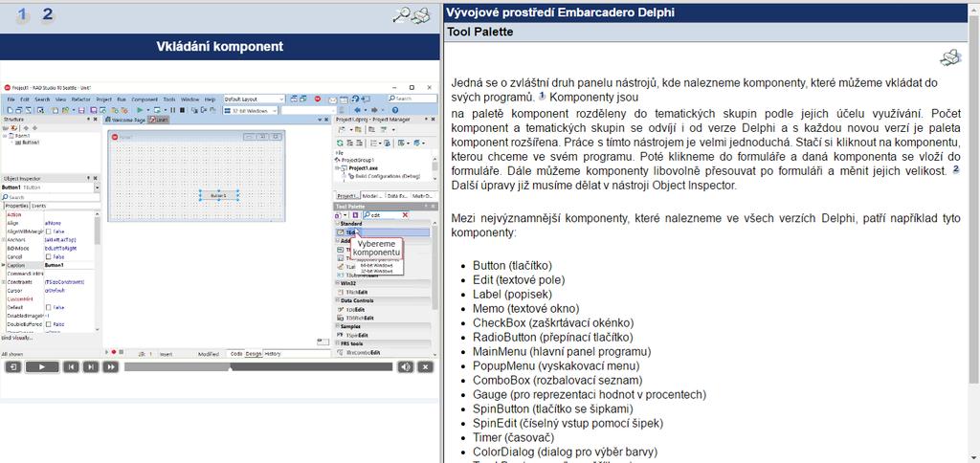The width and height of the screenshot is (980, 463).
Task: Select Button1 in the Structure tree
Action: coord(30,143)
